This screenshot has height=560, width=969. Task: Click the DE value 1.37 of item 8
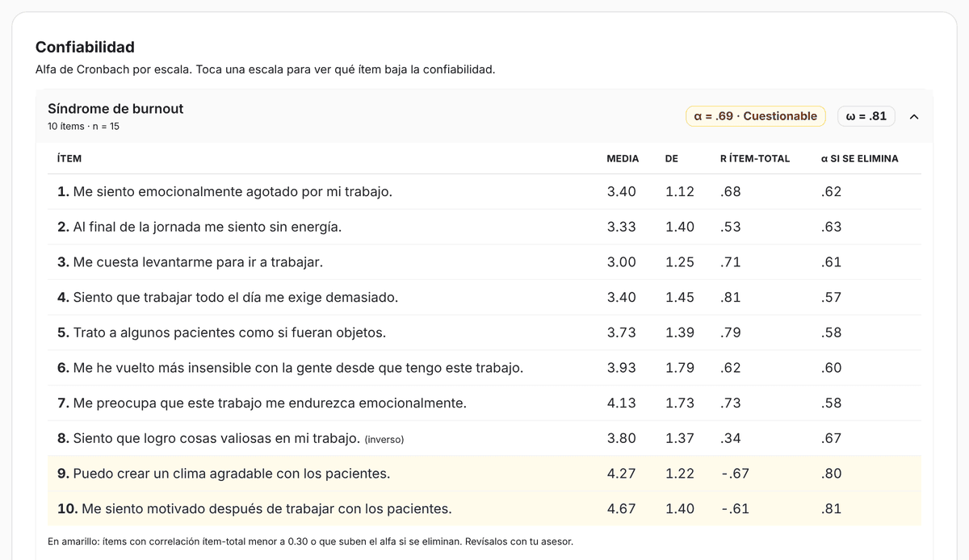(680, 438)
